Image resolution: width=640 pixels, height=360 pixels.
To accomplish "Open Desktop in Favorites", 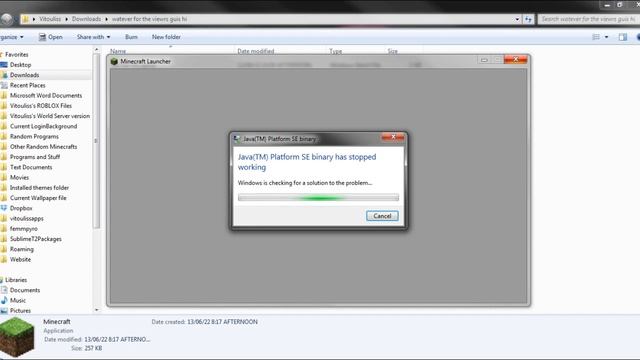I will 20,64.
